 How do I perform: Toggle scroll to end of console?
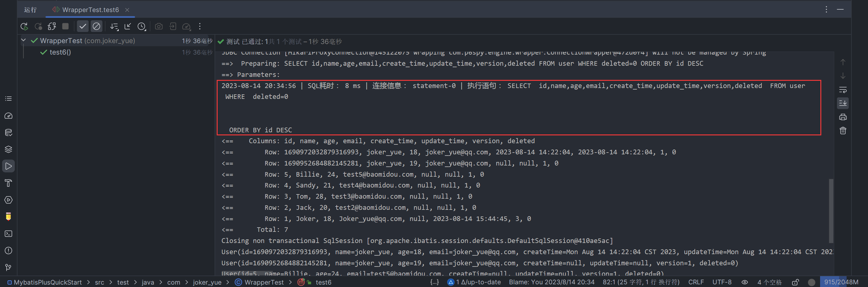[x=843, y=103]
